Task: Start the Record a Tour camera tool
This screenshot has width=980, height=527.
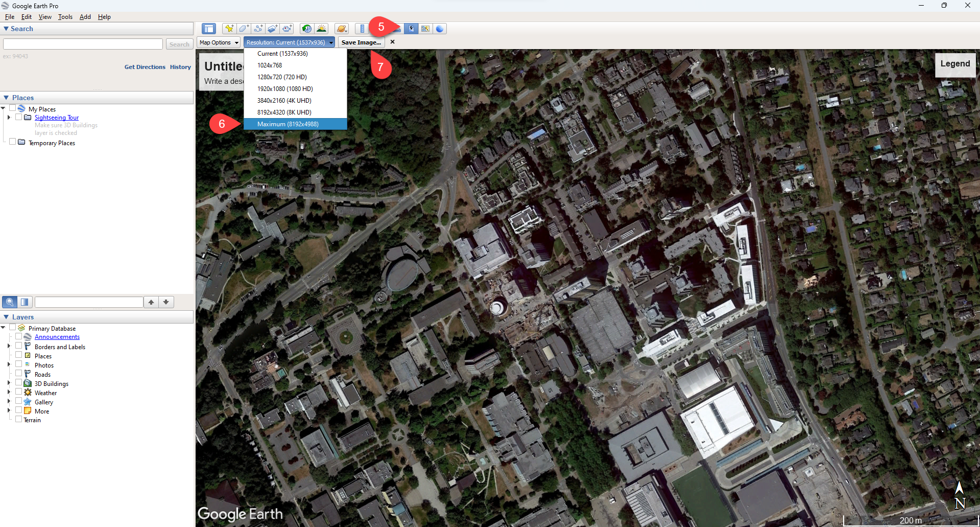Action: pyautogui.click(x=287, y=29)
